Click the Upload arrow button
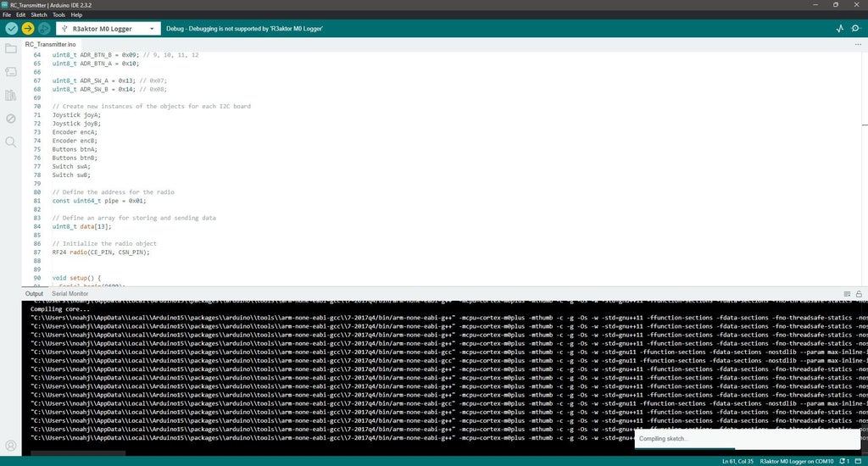The width and height of the screenshot is (868, 466). (x=28, y=28)
